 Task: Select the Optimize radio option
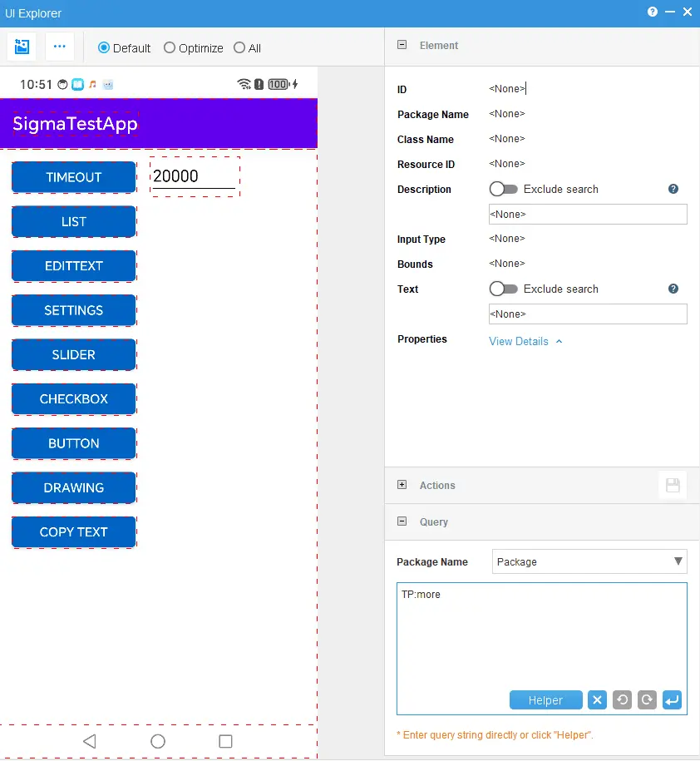pos(169,47)
